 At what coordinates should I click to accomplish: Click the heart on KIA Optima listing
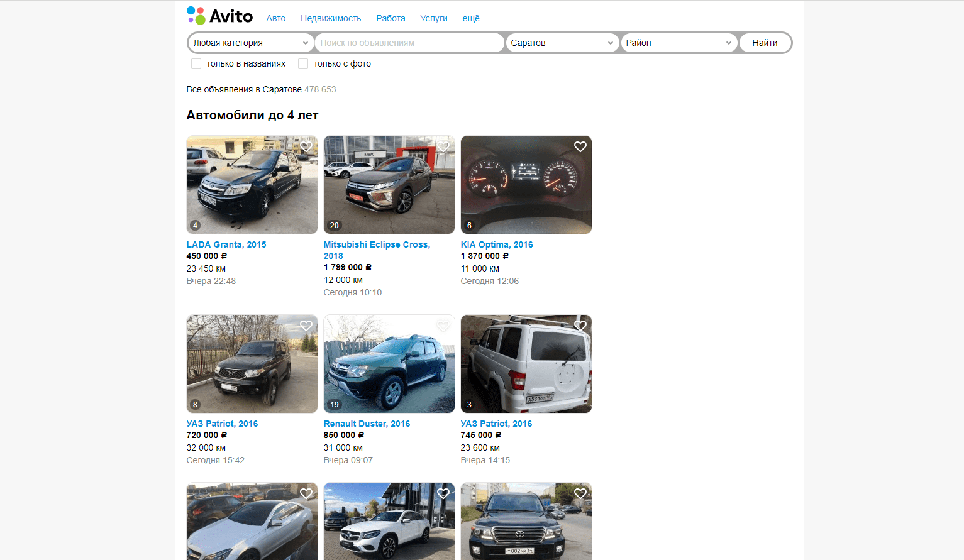pos(580,146)
